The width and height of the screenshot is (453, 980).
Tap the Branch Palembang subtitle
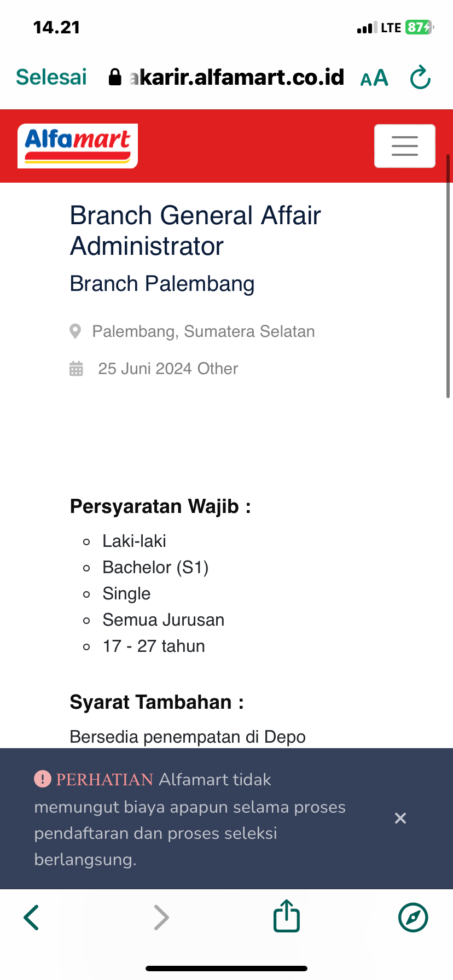[x=162, y=284]
